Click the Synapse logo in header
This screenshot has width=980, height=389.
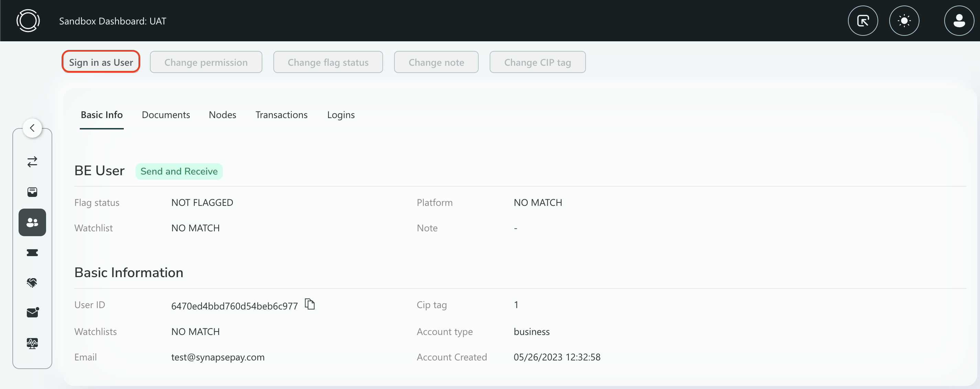(x=28, y=21)
